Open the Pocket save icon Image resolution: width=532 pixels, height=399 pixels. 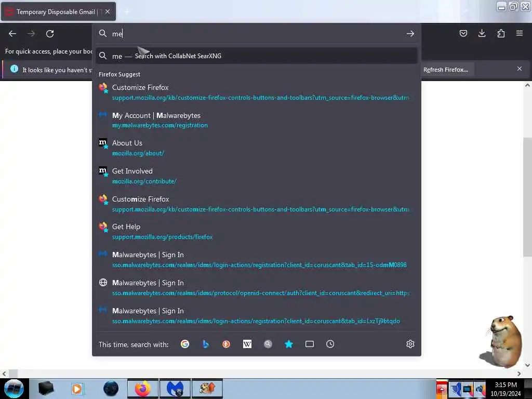(463, 33)
